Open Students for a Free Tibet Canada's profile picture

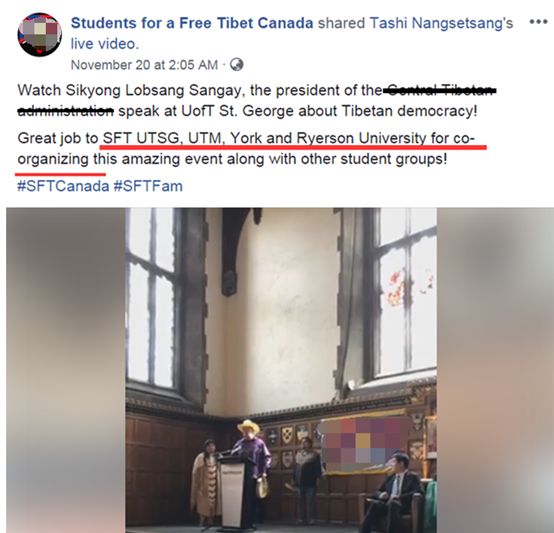pyautogui.click(x=40, y=35)
